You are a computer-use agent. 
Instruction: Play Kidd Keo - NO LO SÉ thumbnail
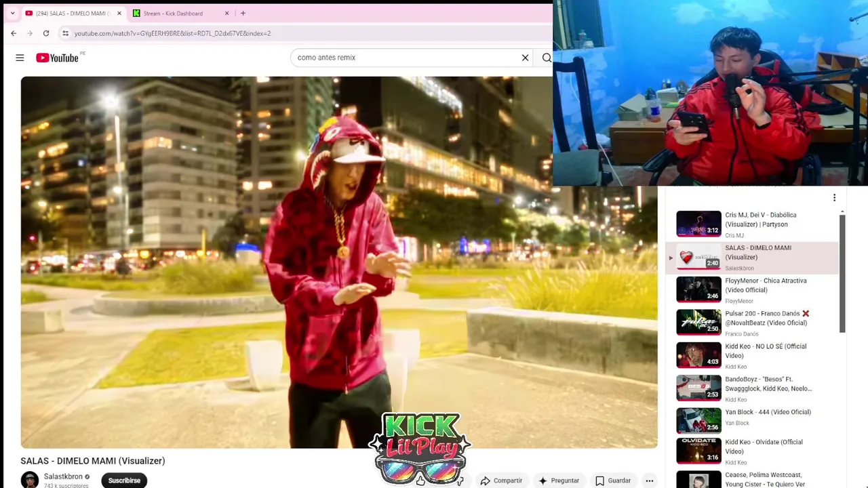pyautogui.click(x=698, y=355)
